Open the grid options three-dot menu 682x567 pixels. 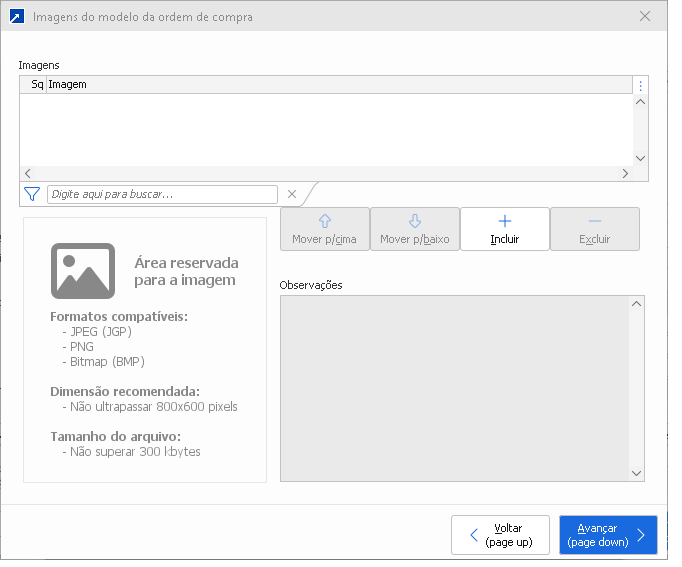tap(641, 85)
